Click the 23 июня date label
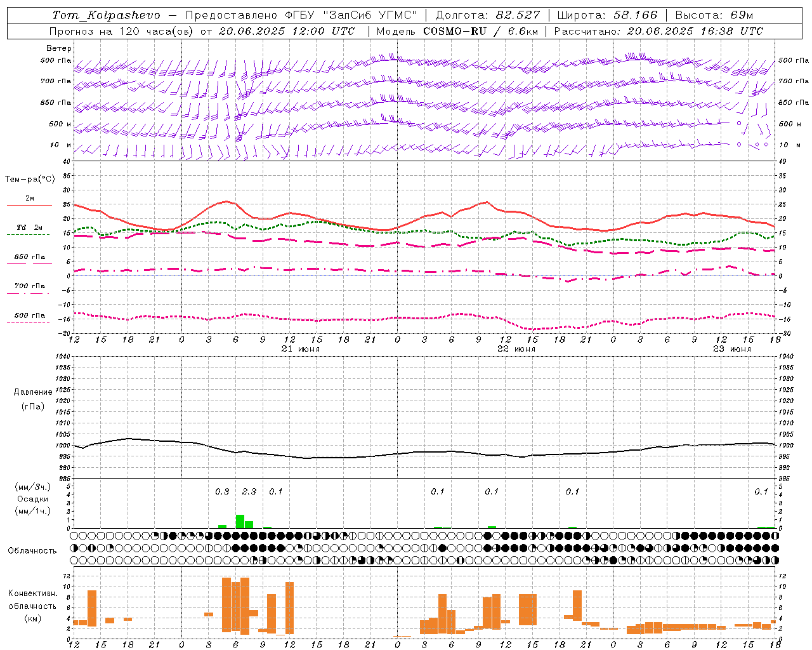 coord(731,349)
